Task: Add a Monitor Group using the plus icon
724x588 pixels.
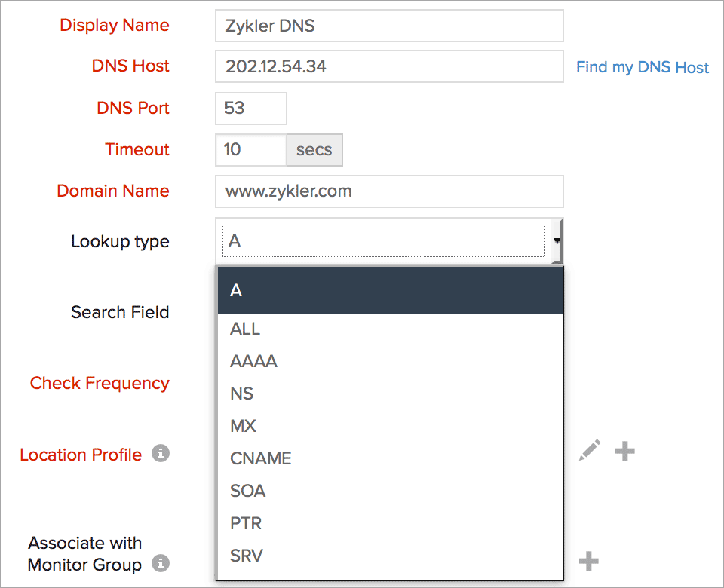Action: click(588, 561)
